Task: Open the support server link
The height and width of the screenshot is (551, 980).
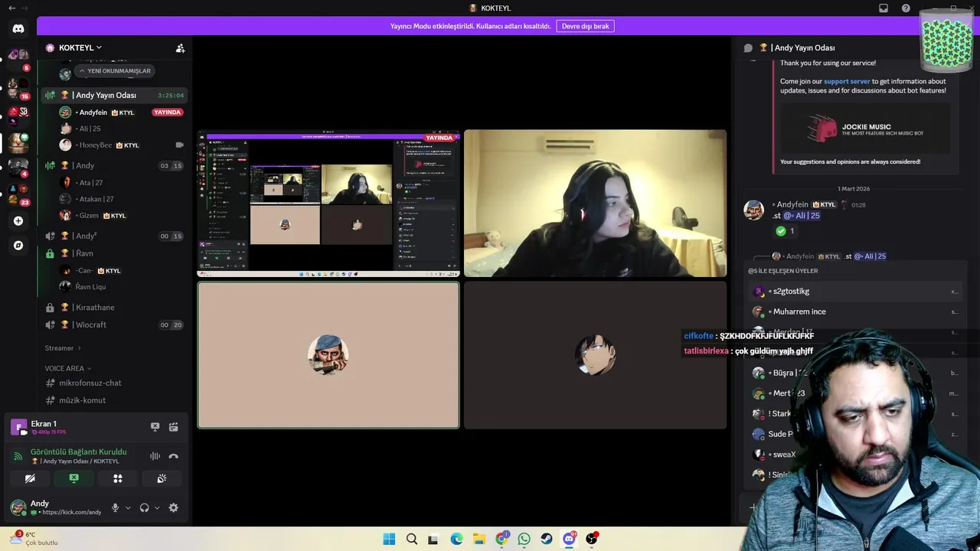Action: click(x=847, y=81)
